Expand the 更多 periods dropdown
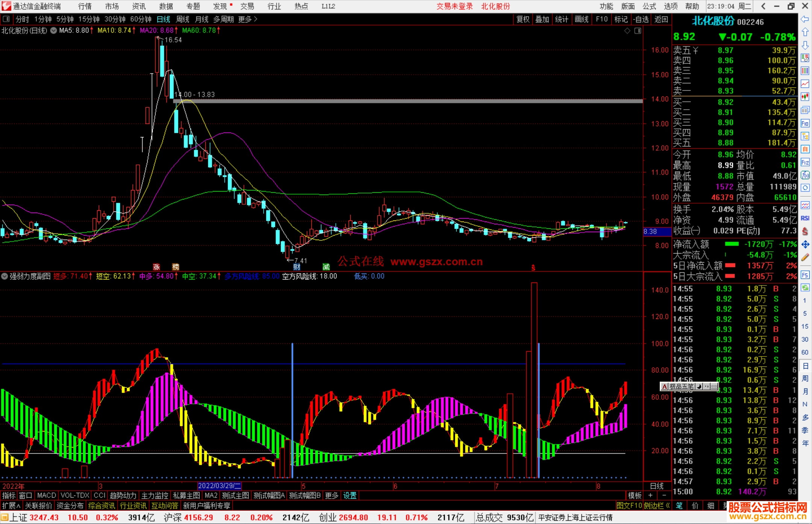Viewport: 812px width, 524px height. click(x=248, y=19)
